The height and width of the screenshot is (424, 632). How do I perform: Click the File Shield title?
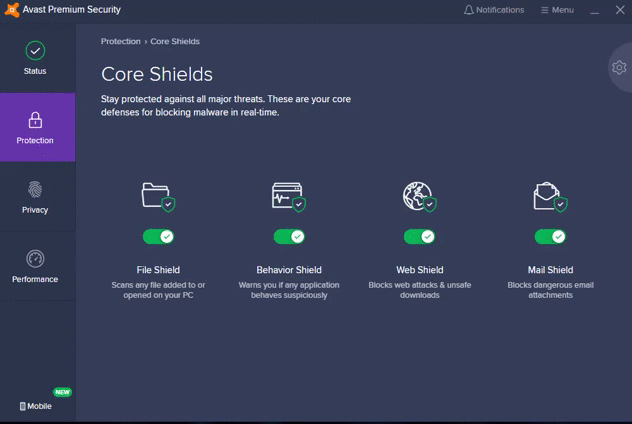click(x=158, y=270)
